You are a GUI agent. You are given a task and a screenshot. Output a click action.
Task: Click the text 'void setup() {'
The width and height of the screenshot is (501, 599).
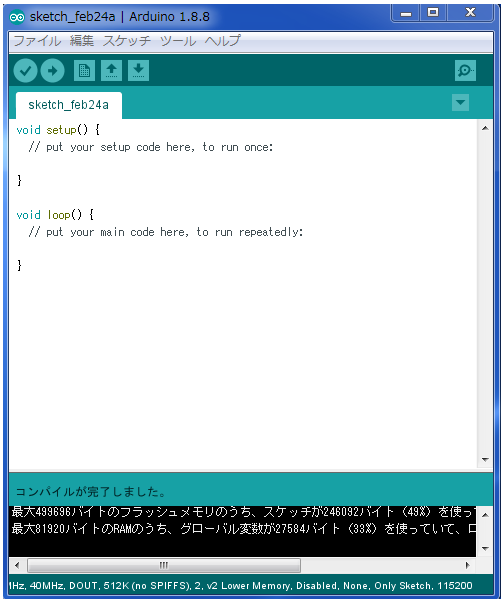pyautogui.click(x=58, y=130)
